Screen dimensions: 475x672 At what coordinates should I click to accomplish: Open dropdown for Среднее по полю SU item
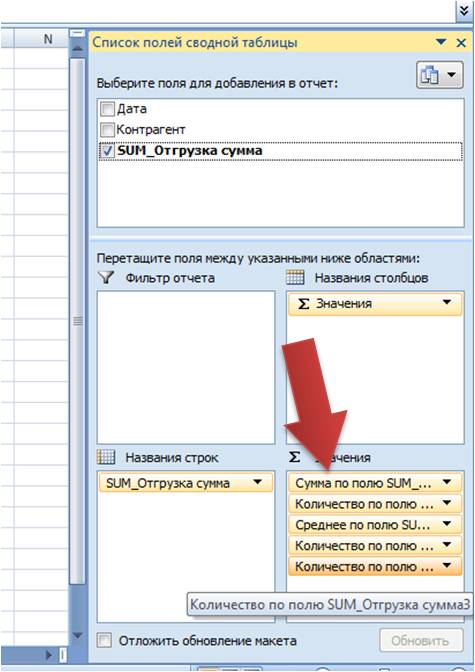point(447,524)
